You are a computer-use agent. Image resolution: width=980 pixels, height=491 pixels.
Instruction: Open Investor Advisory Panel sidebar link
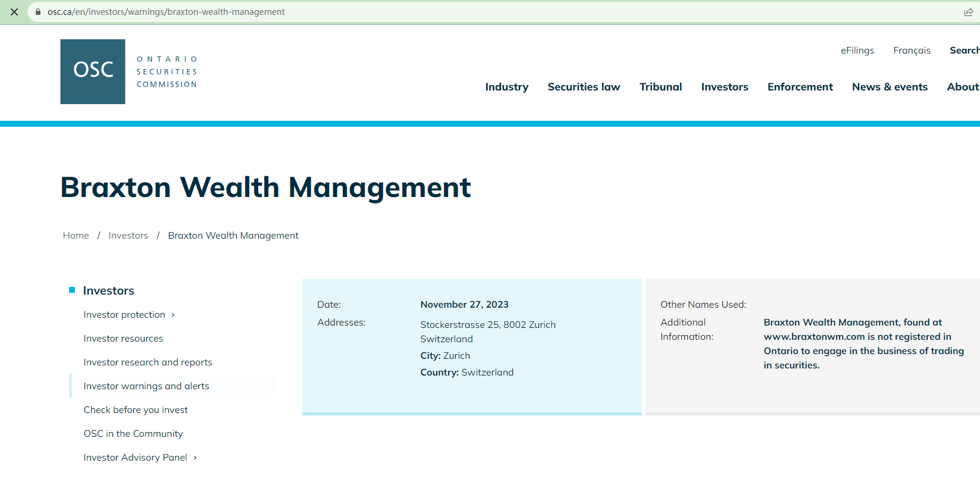pos(135,458)
